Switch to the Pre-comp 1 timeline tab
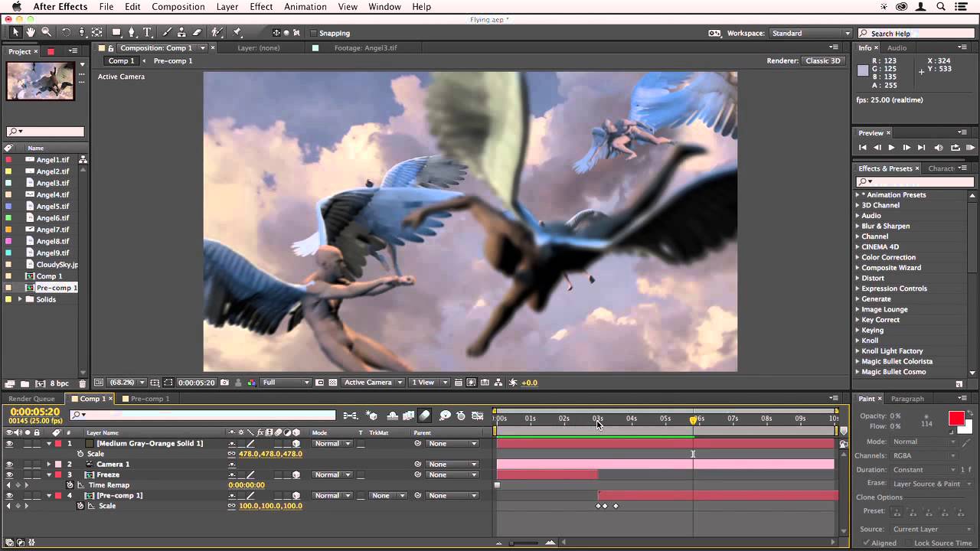This screenshot has width=980, height=551. click(x=149, y=399)
